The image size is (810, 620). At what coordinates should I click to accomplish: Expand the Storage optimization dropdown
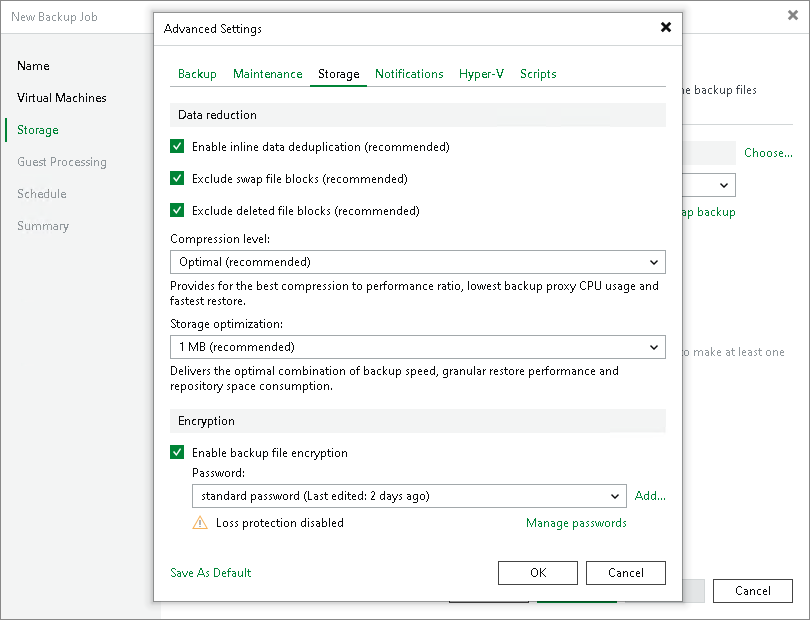pyautogui.click(x=417, y=347)
